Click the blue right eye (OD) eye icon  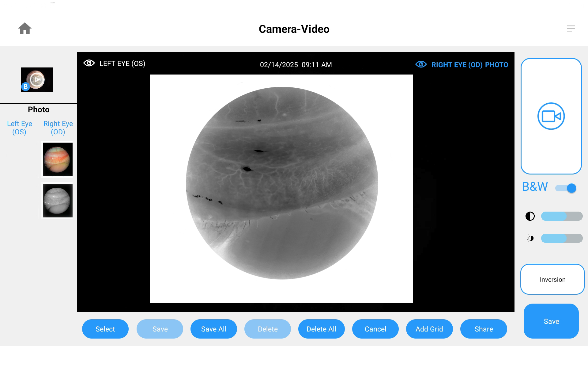coord(421,64)
